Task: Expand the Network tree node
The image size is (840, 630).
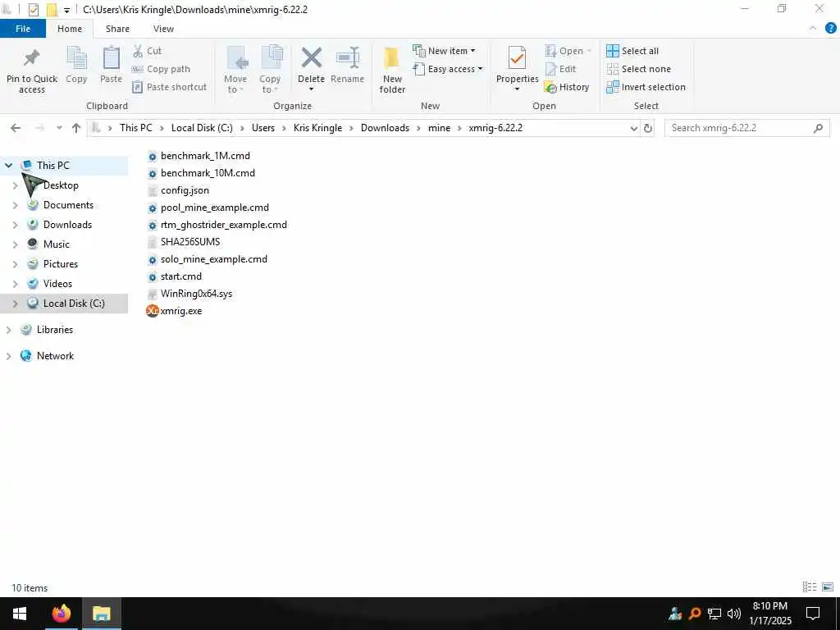Action: coord(8,356)
